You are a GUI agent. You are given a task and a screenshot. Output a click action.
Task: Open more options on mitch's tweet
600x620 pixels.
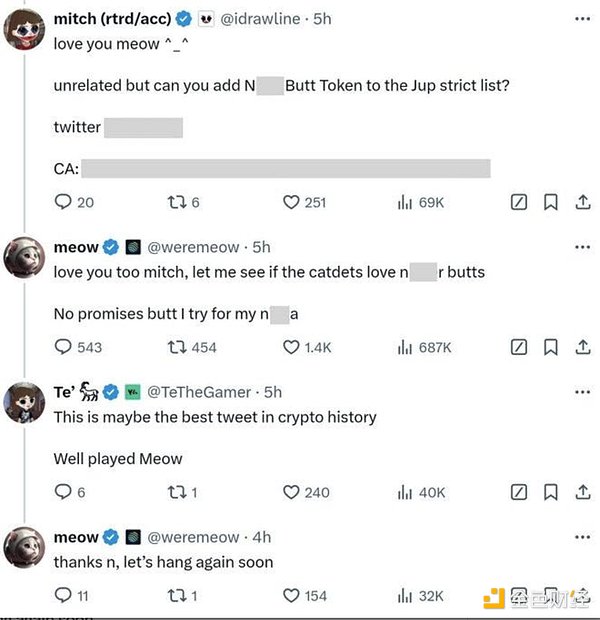click(582, 19)
